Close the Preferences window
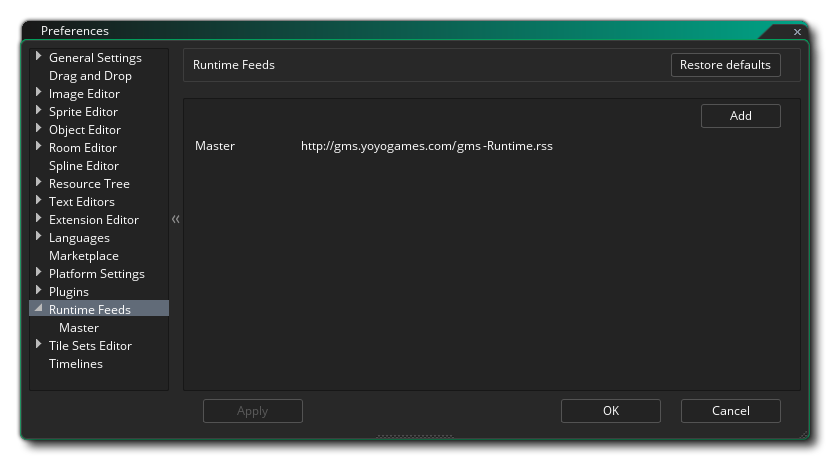Viewport: 830px width, 460px height. tap(797, 32)
